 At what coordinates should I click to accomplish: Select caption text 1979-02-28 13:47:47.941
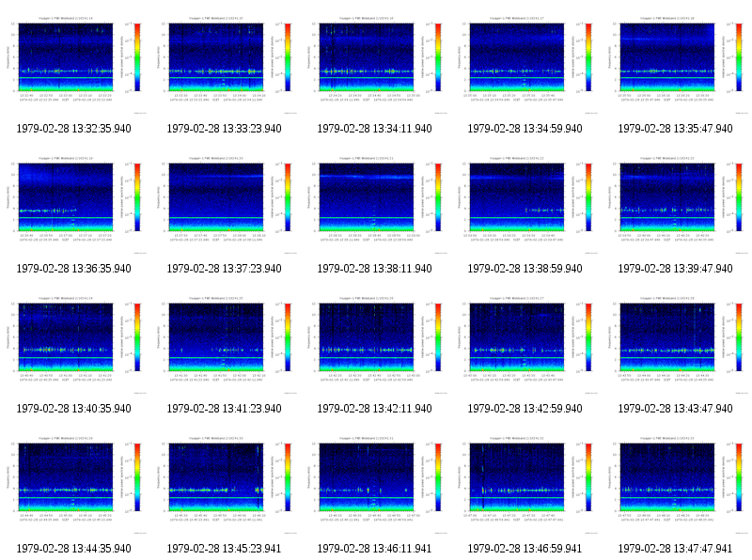pos(675,549)
